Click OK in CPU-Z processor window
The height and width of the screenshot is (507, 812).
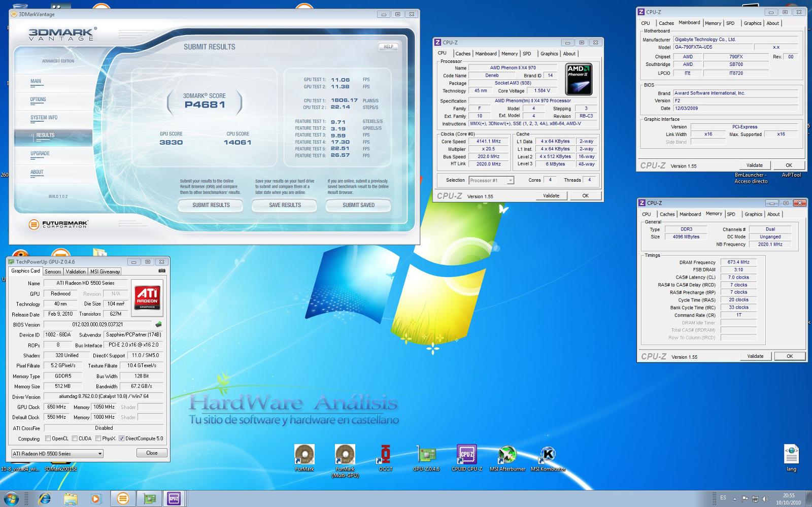pyautogui.click(x=585, y=195)
